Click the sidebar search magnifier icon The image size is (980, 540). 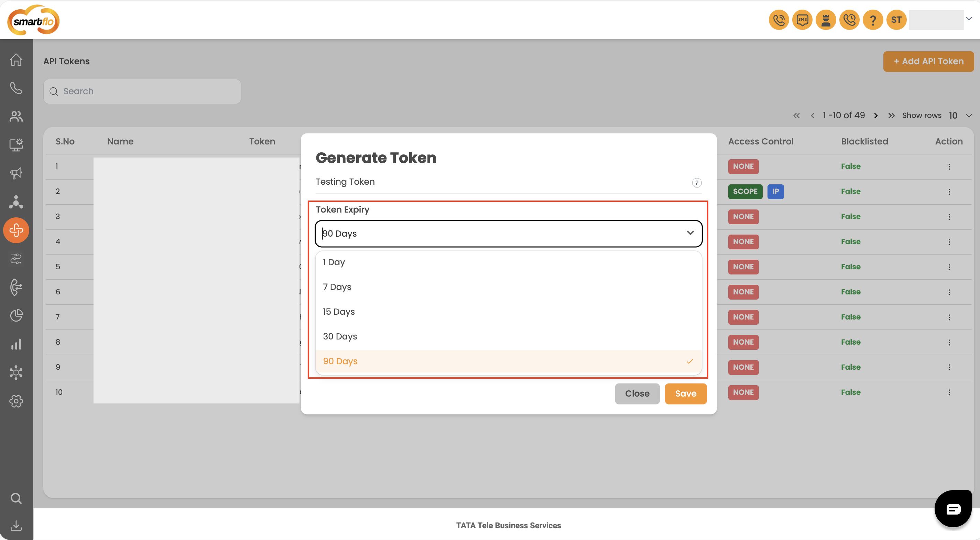(16, 498)
